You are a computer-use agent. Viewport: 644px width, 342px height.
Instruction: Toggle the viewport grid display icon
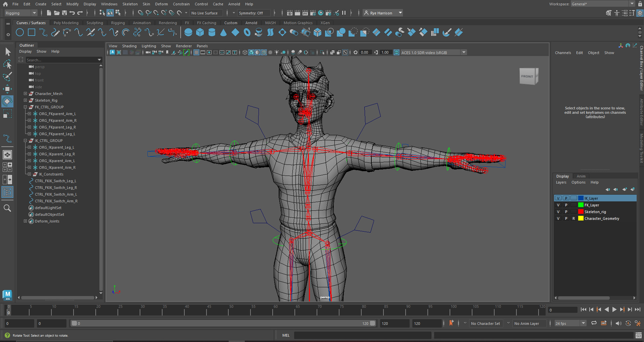pos(196,52)
